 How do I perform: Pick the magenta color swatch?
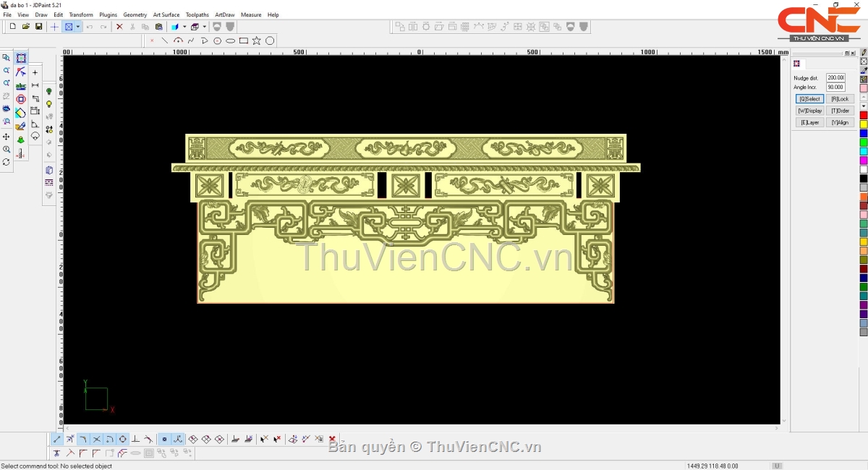point(864,161)
